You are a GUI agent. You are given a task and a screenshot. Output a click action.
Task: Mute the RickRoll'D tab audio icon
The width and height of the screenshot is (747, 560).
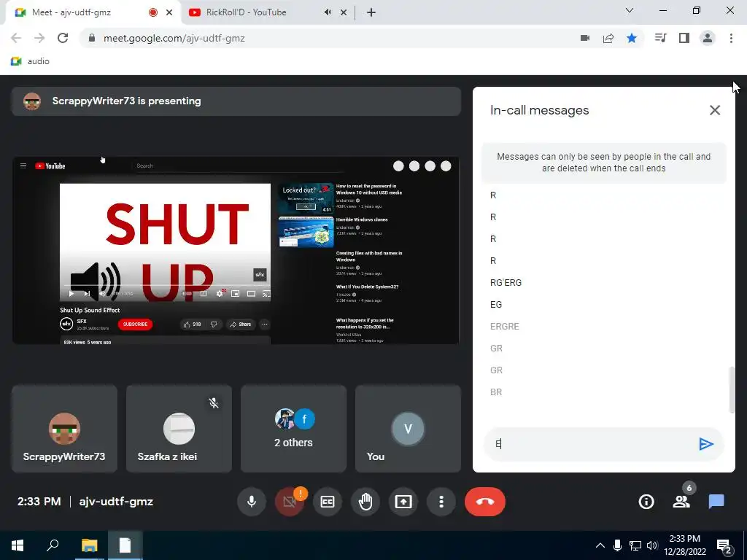328,12
